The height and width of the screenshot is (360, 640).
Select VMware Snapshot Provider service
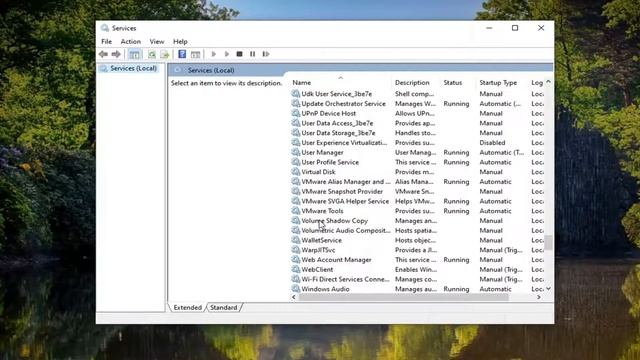click(x=417, y=191)
